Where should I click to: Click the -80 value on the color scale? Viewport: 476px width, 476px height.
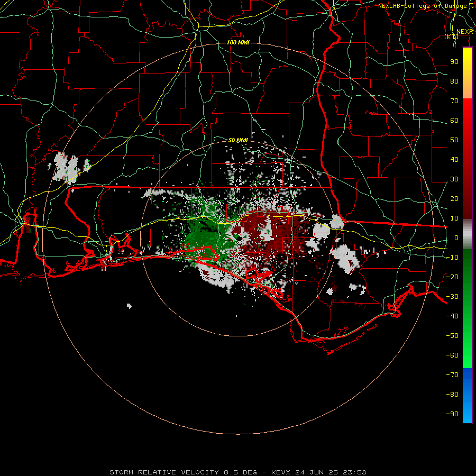pos(452,395)
